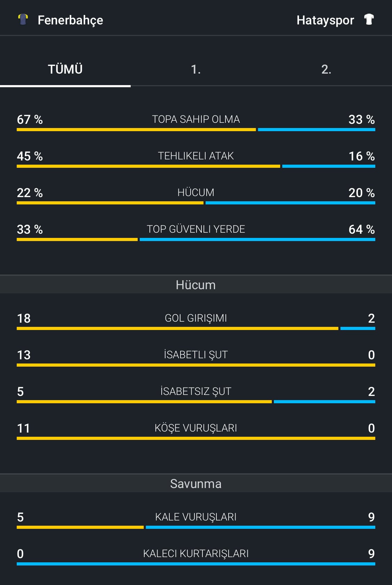Select the İsabetli Şut stat label
The image size is (392, 585).
tap(196, 354)
